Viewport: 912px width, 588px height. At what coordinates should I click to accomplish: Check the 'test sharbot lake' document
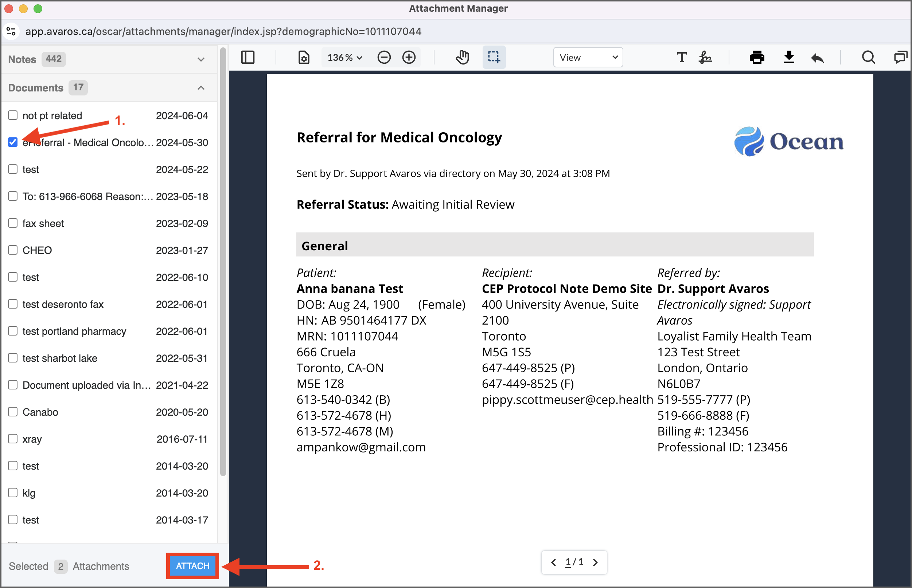click(13, 358)
